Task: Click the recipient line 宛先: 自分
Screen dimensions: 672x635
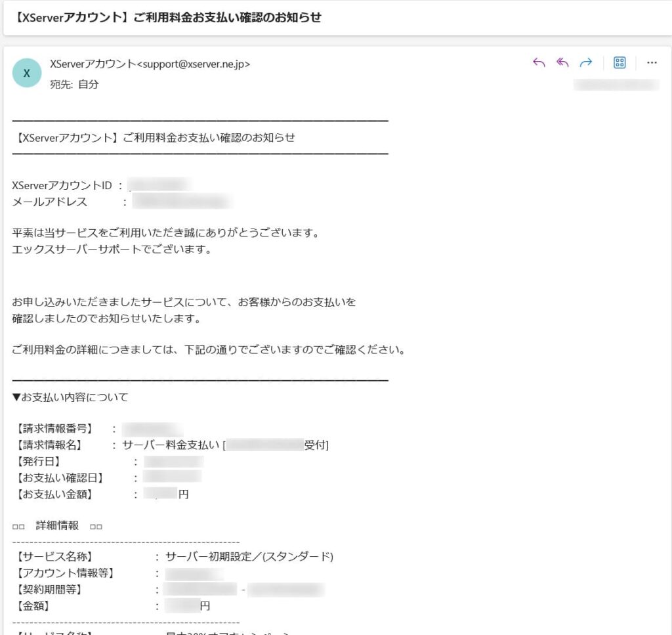Action: coord(74,84)
